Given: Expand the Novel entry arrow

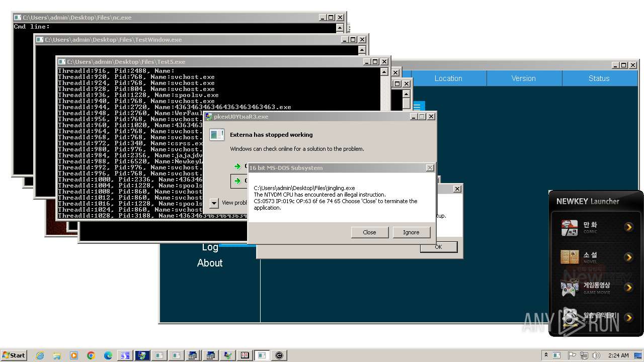Looking at the screenshot, I should click(x=628, y=257).
